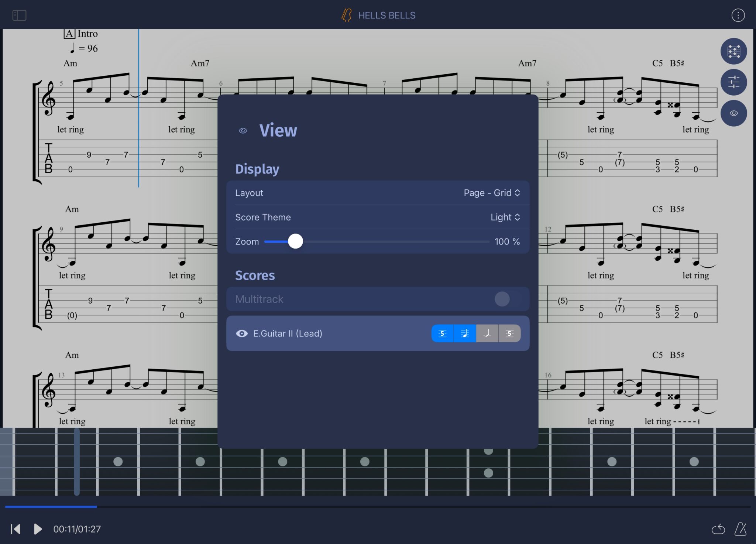Click the eye view icon on the right edge
The width and height of the screenshot is (756, 544).
(733, 113)
